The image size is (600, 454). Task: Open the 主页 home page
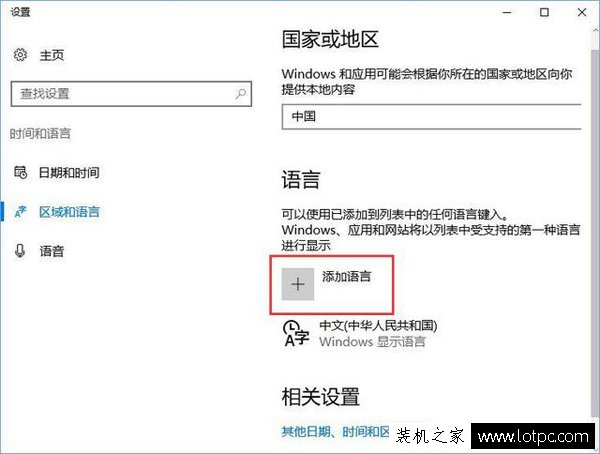click(x=52, y=56)
